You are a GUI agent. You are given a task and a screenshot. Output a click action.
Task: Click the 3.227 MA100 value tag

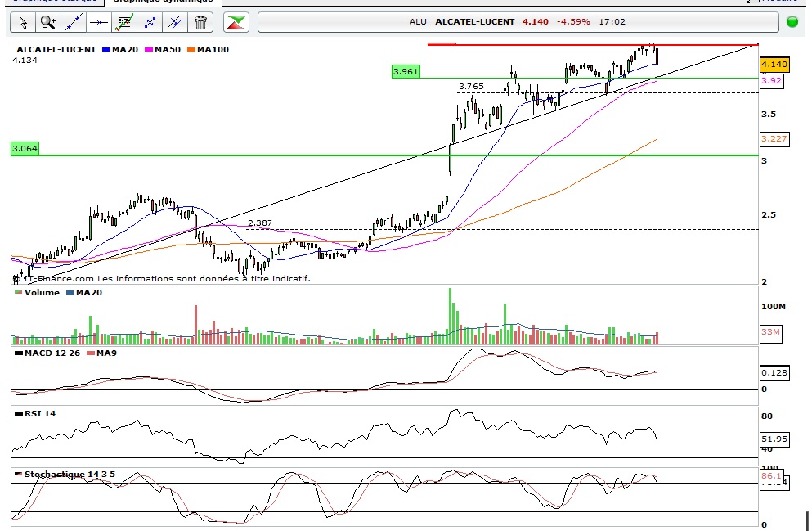coord(774,139)
